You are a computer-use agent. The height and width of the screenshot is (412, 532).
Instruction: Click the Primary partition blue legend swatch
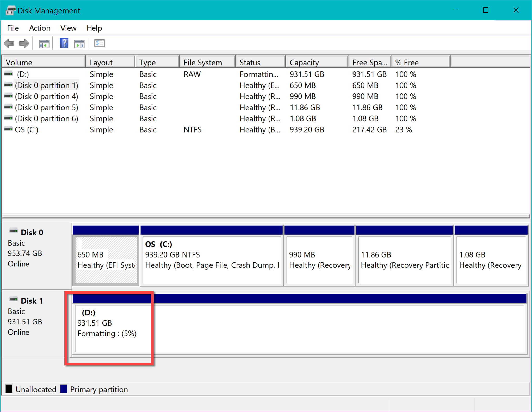[x=64, y=389]
